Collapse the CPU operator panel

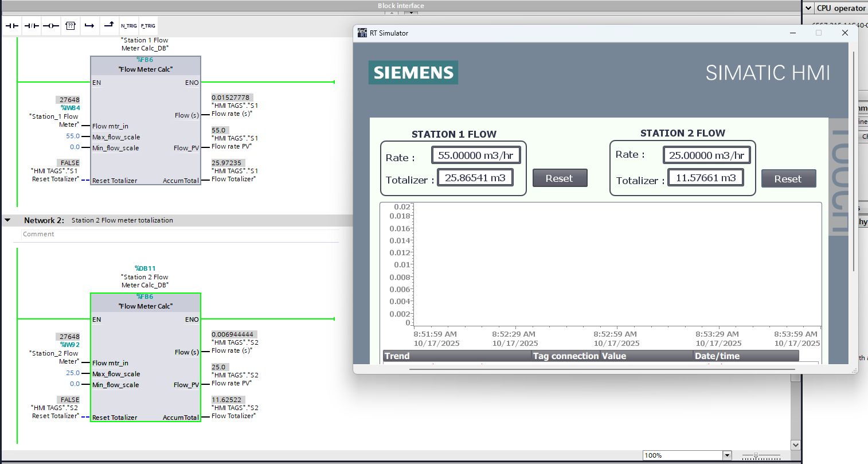pyautogui.click(x=808, y=8)
